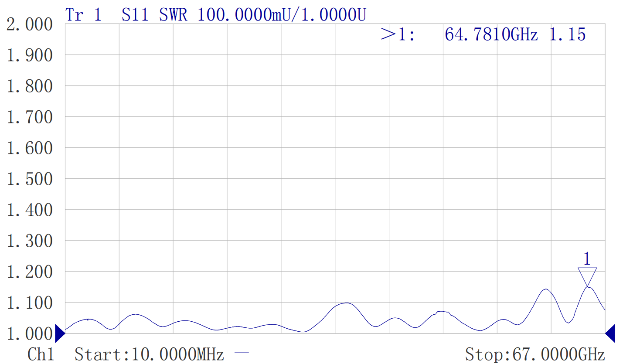Select the Ch1 channel label

coord(41,354)
